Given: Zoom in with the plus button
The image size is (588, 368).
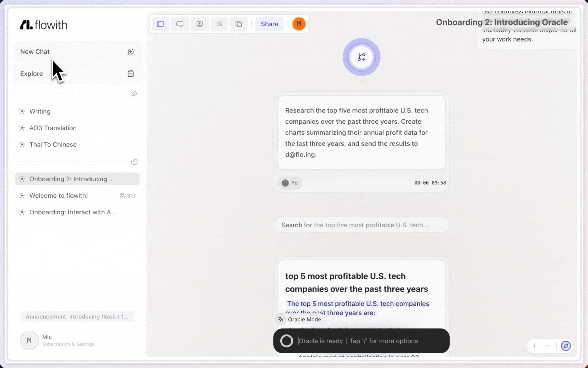Looking at the screenshot, I should (534, 346).
